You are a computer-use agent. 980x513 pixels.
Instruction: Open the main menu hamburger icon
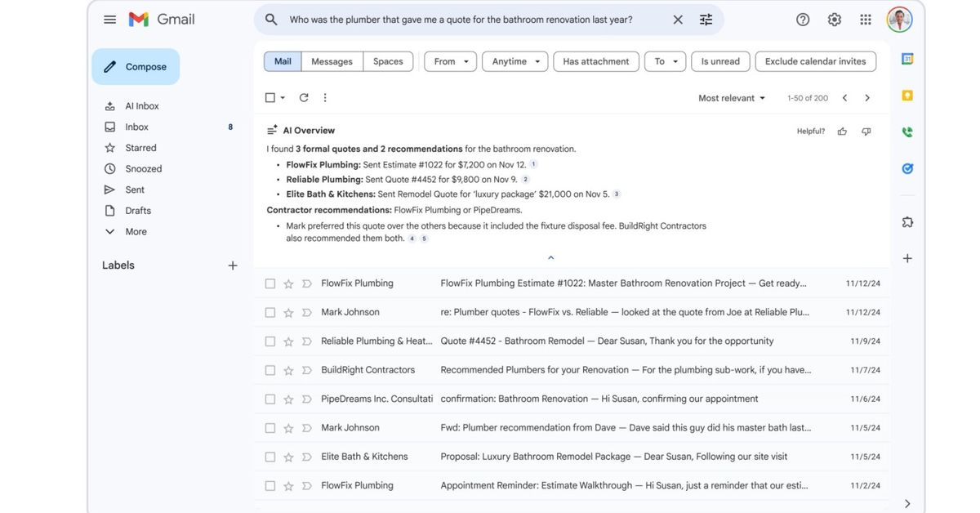[109, 20]
